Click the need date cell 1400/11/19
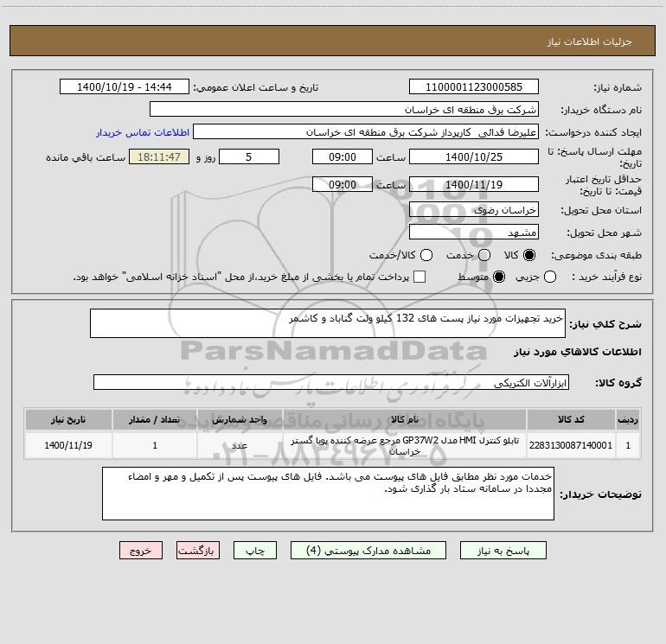The height and width of the screenshot is (644, 666). (68, 445)
